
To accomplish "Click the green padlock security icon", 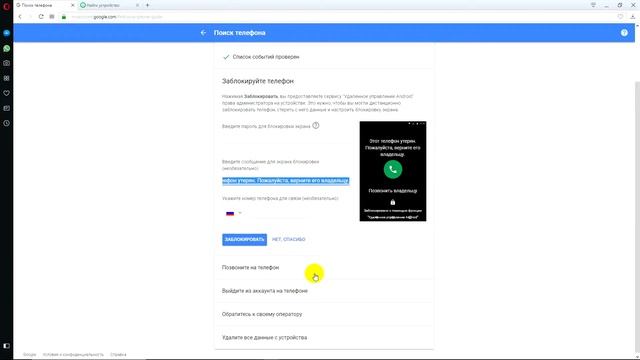I will pyautogui.click(x=64, y=17).
